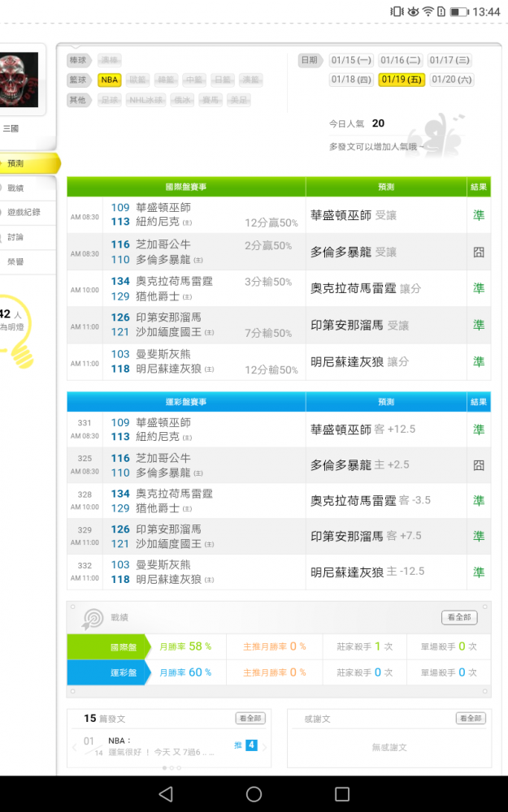
Task: Select the 美足 sport filter
Action: (239, 100)
